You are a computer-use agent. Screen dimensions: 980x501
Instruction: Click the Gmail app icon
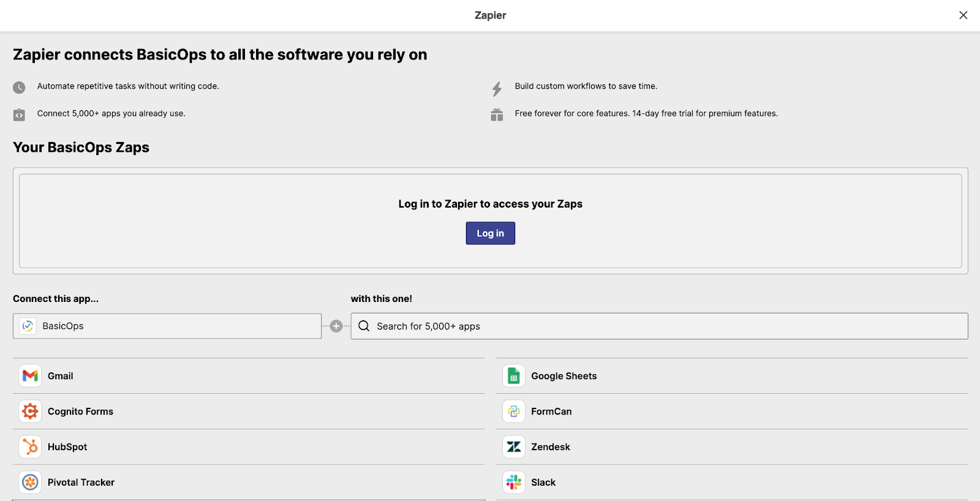[30, 376]
